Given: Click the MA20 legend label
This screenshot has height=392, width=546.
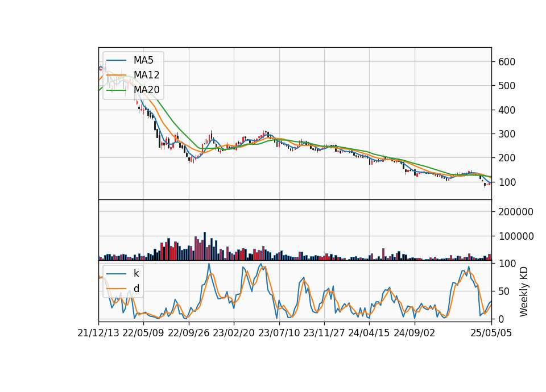Looking at the screenshot, I should coord(146,90).
